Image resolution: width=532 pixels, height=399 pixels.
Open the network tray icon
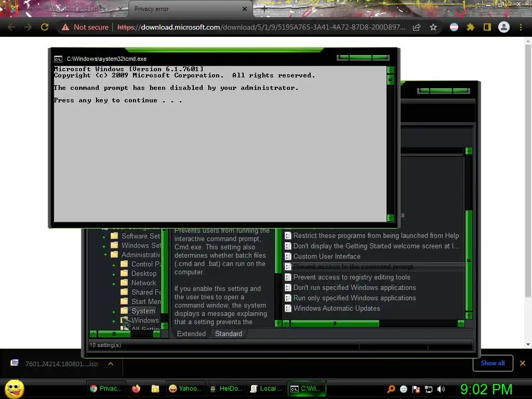tap(429, 389)
